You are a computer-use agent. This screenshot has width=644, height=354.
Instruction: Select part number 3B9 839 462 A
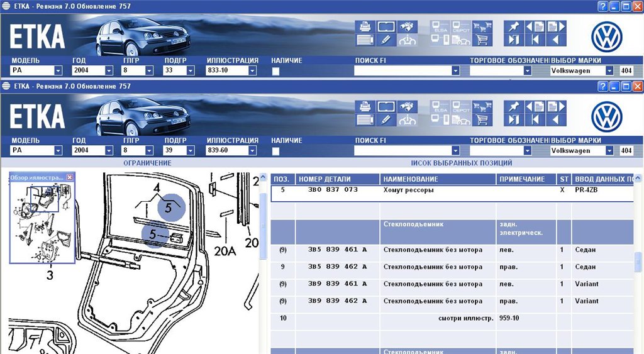(337, 301)
